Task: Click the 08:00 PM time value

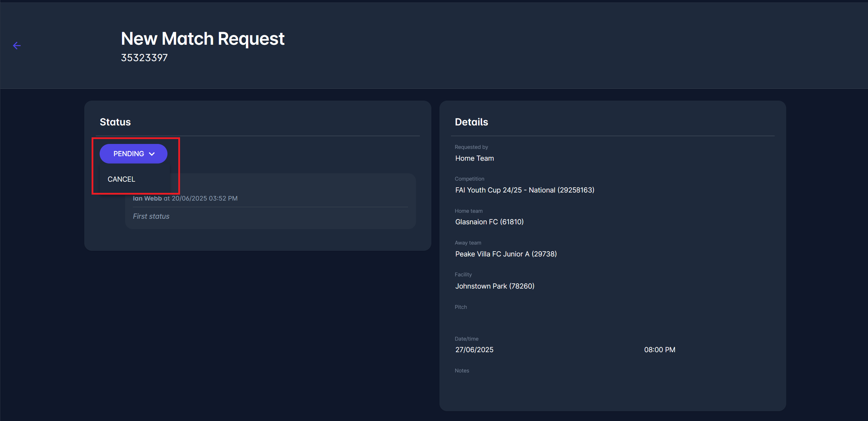Action: 659,350
